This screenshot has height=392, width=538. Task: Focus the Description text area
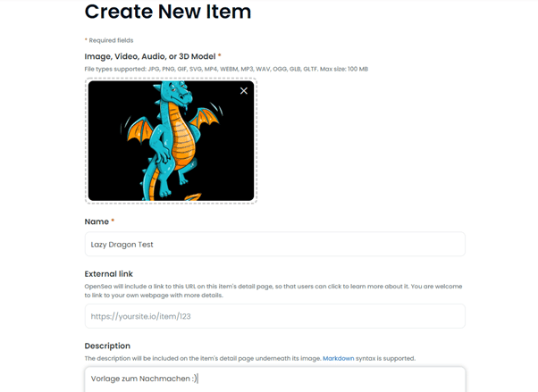tap(275, 379)
